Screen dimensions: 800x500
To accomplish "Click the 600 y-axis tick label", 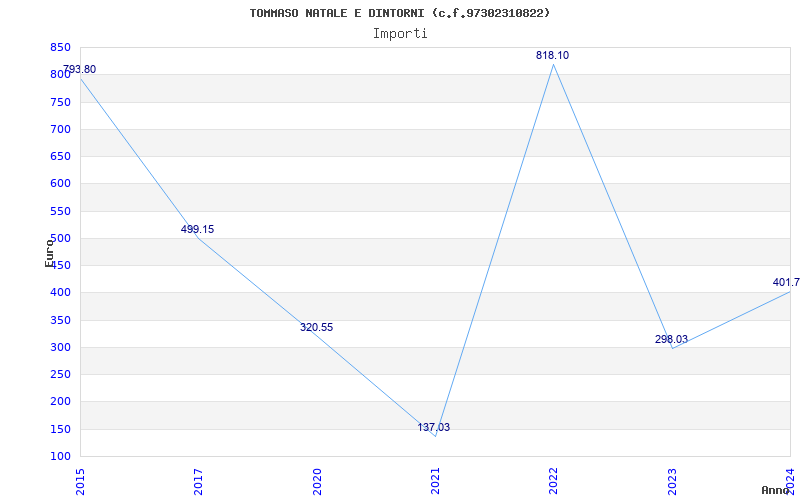I will pyautogui.click(x=60, y=184).
